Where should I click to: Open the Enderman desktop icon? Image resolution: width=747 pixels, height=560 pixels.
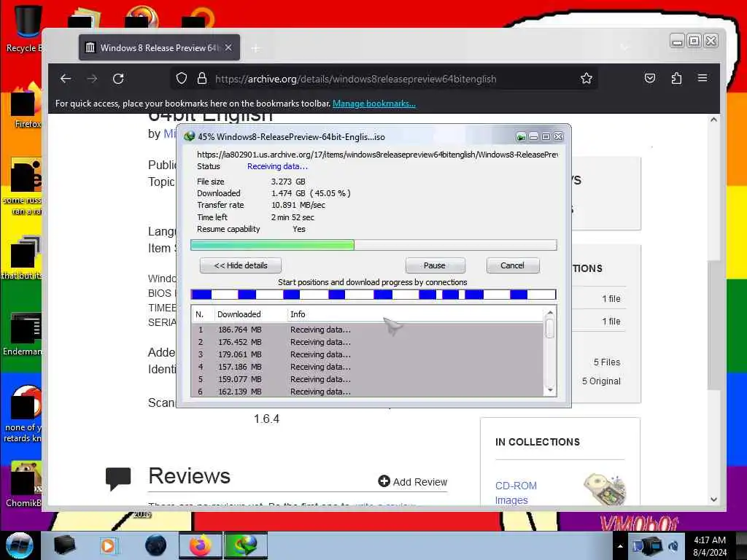coord(24,333)
